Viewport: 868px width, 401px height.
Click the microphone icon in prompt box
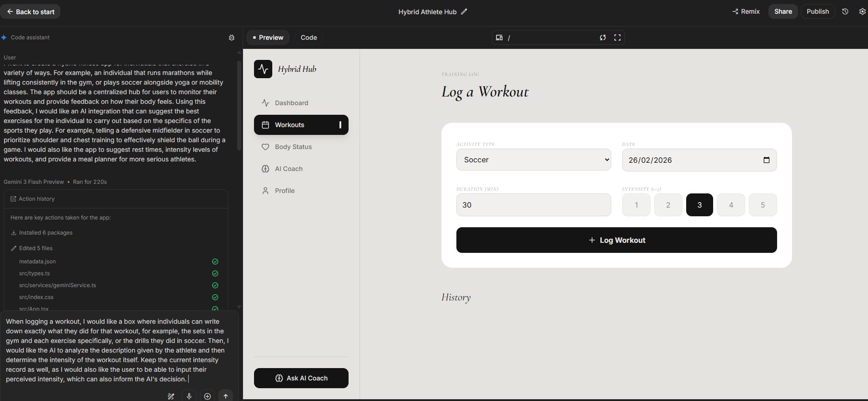pos(189,396)
